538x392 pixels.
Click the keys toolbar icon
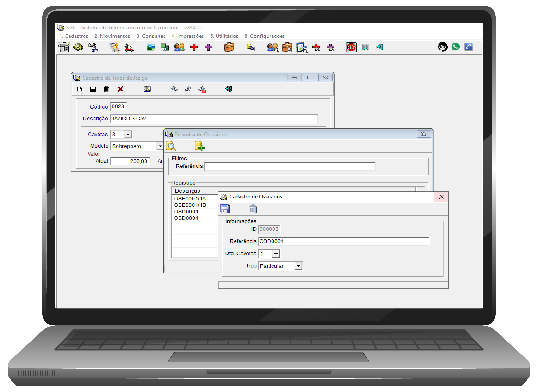(114, 47)
